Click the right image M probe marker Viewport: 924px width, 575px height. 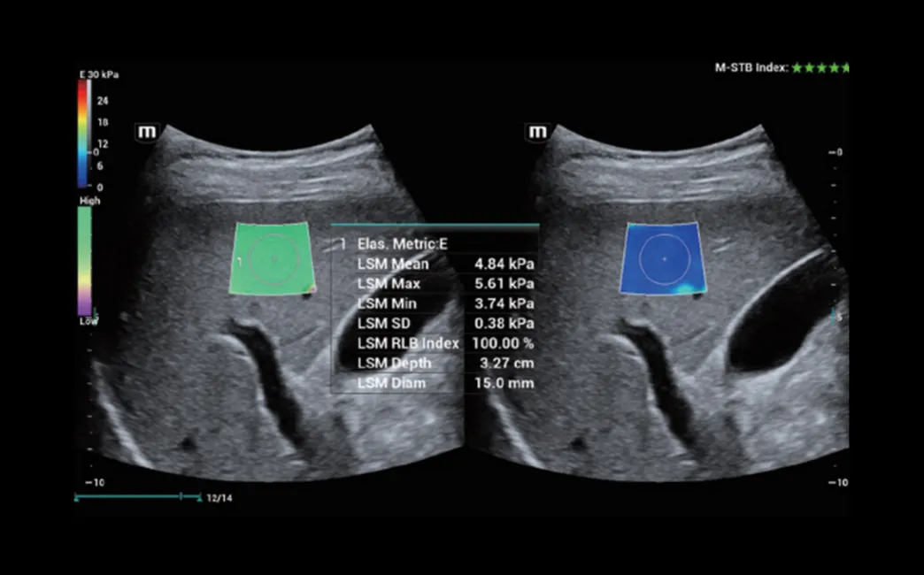pyautogui.click(x=537, y=132)
